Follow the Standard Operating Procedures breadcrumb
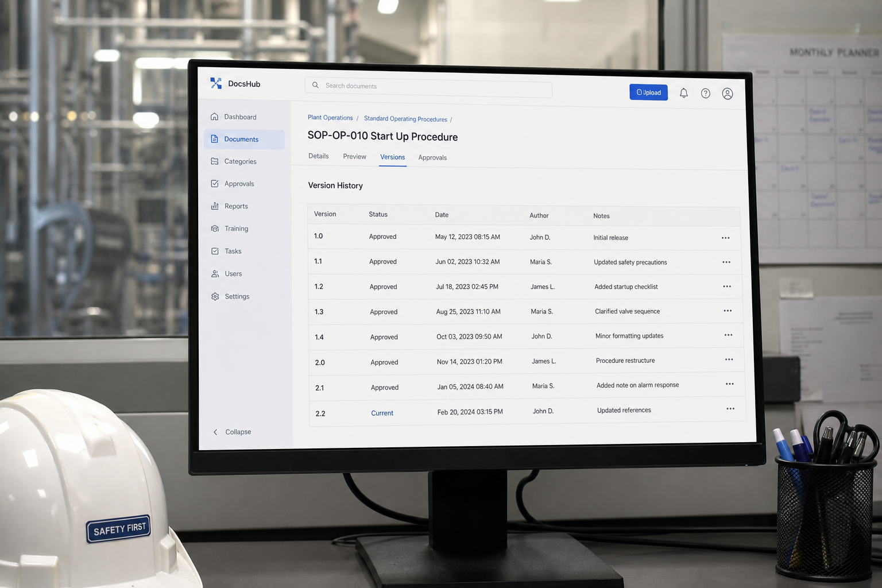The image size is (882, 588). [x=405, y=119]
